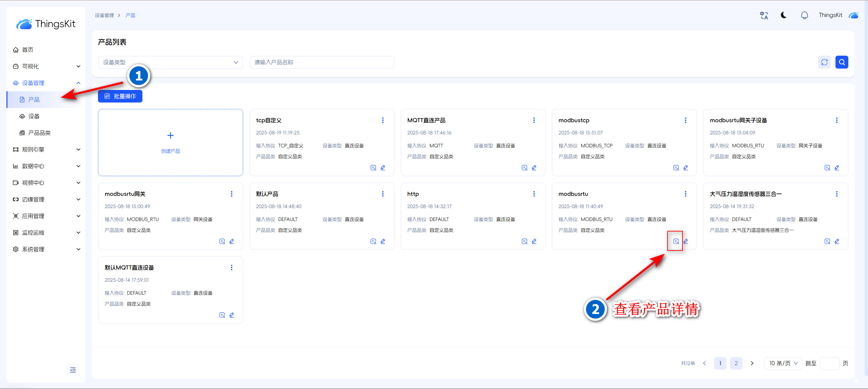868x389 pixels.
Task: Open modbusrtu product details icon
Action: click(676, 241)
